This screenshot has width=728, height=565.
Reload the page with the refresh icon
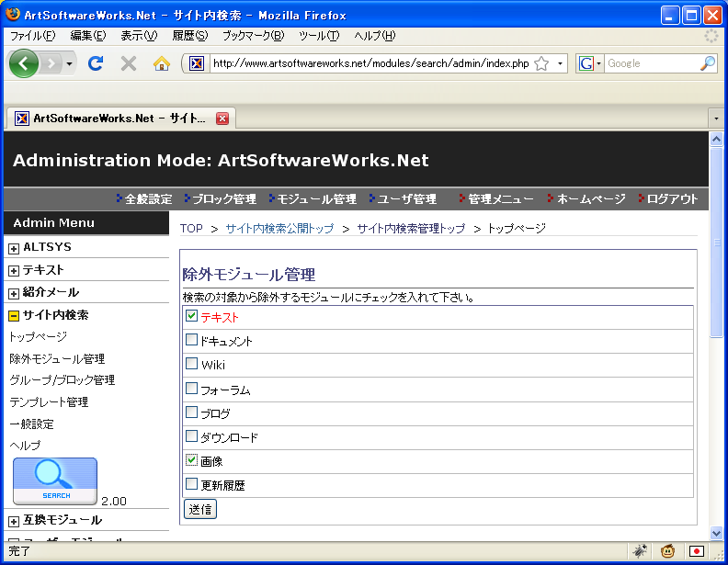coord(95,63)
